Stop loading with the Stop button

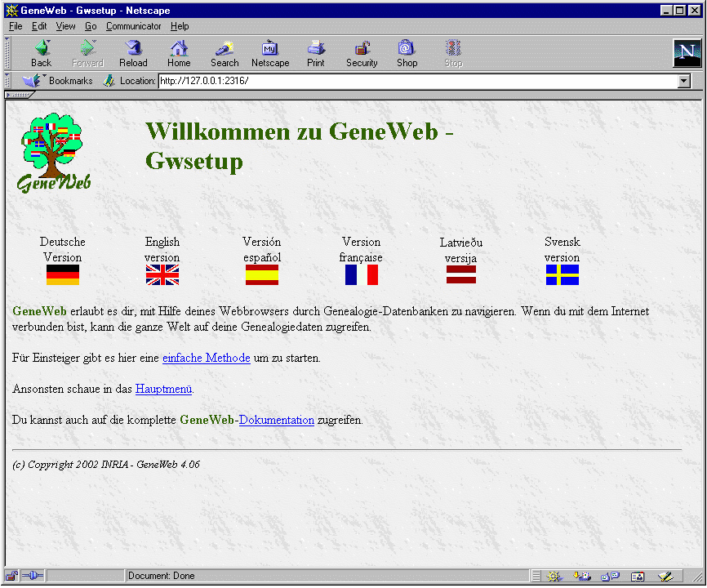click(453, 54)
